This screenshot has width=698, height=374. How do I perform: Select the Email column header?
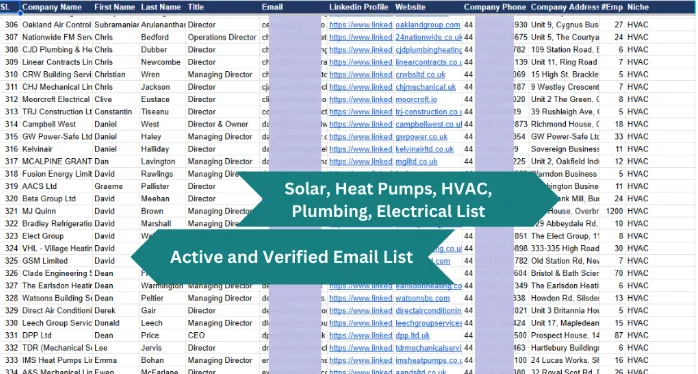tap(272, 7)
